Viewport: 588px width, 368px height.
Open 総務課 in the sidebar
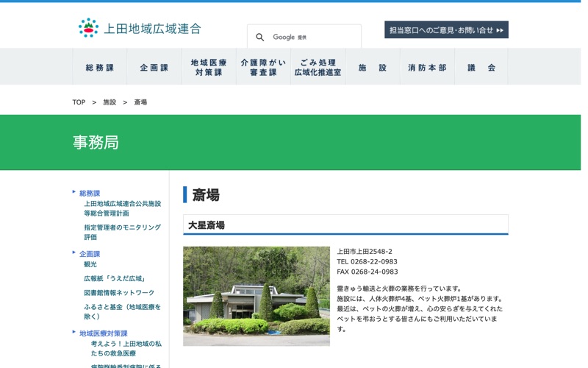click(x=90, y=193)
